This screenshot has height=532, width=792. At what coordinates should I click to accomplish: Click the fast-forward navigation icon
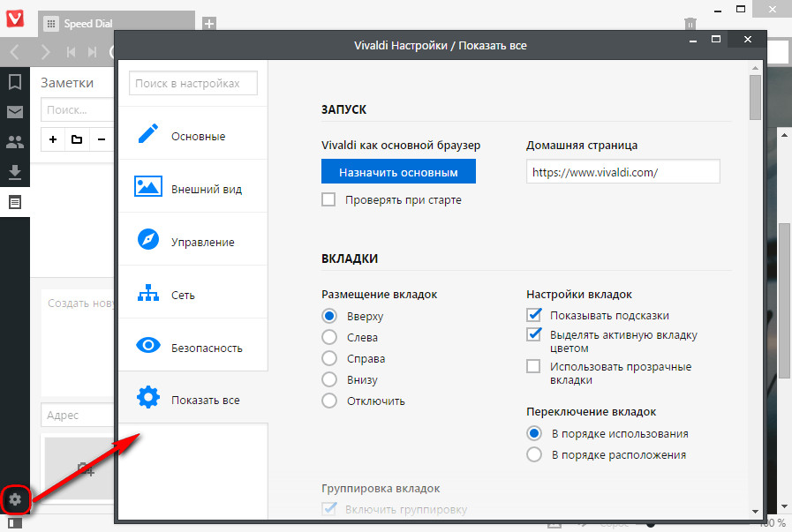(x=92, y=52)
